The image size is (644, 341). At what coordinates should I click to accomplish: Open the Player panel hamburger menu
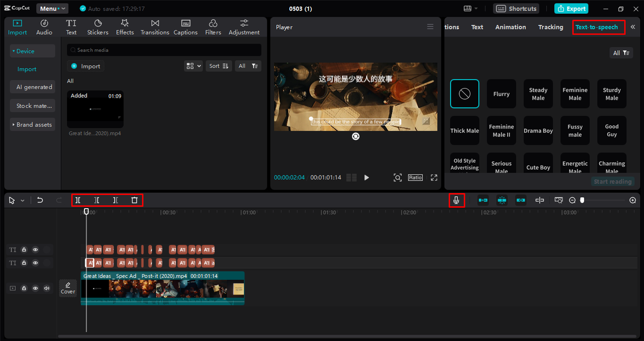tap(430, 27)
